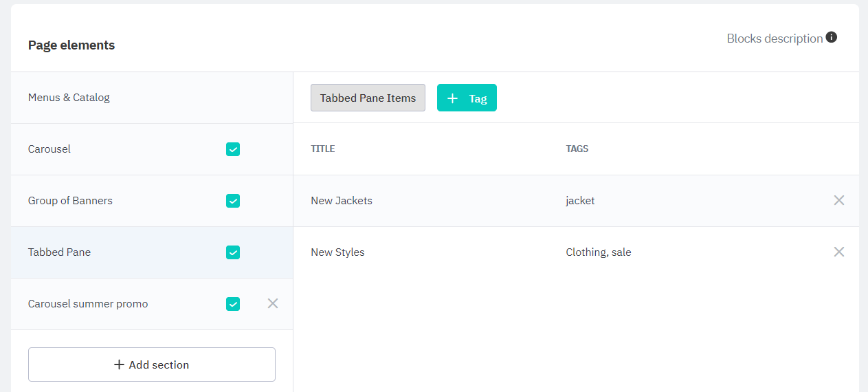The width and height of the screenshot is (868, 392).
Task: Toggle the Group of Banners checkbox
Action: (x=233, y=201)
